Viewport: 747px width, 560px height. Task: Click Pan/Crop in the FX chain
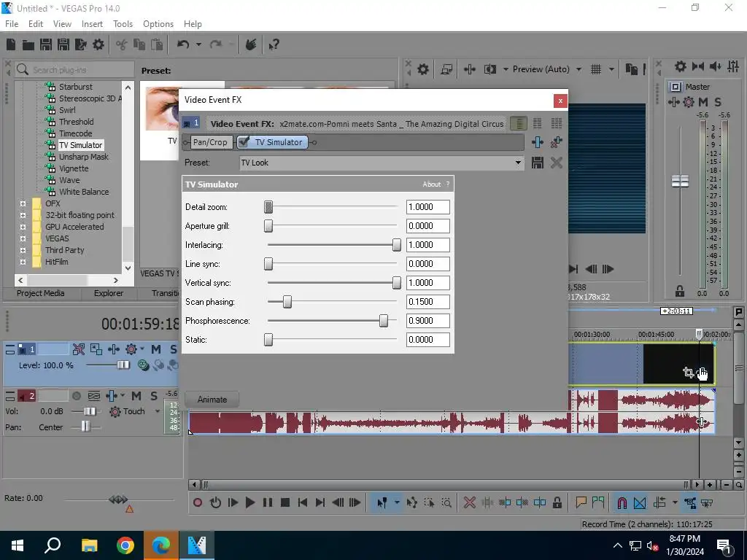(210, 142)
